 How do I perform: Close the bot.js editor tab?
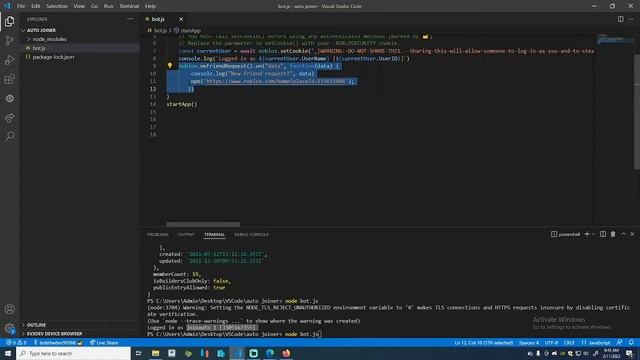tap(181, 19)
